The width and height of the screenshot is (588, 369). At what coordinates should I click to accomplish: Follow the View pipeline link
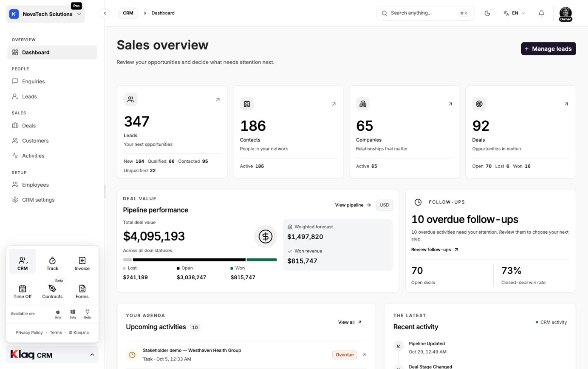[x=353, y=205]
